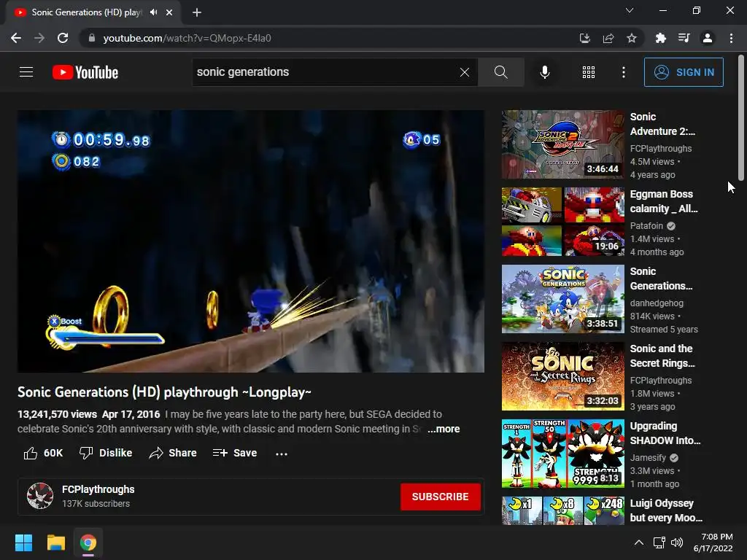Open media controls icon in toolbar
The image size is (747, 560).
(684, 38)
